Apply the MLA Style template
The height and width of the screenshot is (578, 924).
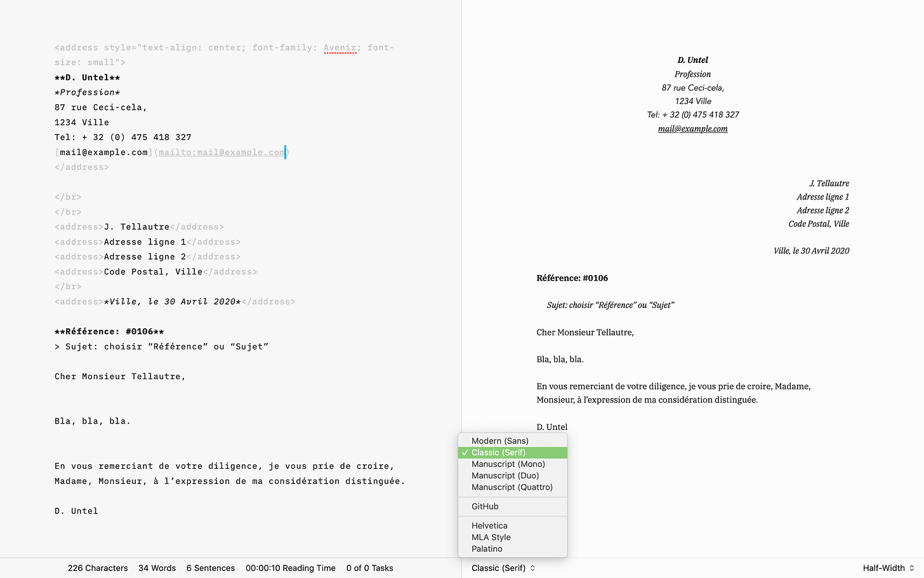tap(491, 537)
